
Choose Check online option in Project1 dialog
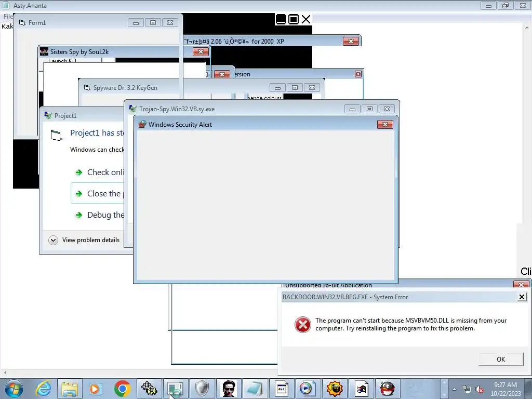pos(98,172)
